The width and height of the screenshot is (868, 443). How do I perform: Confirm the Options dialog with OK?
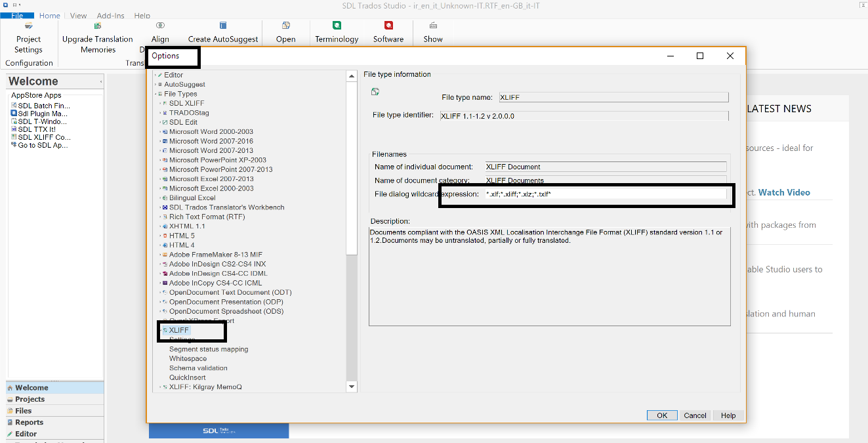tap(662, 415)
